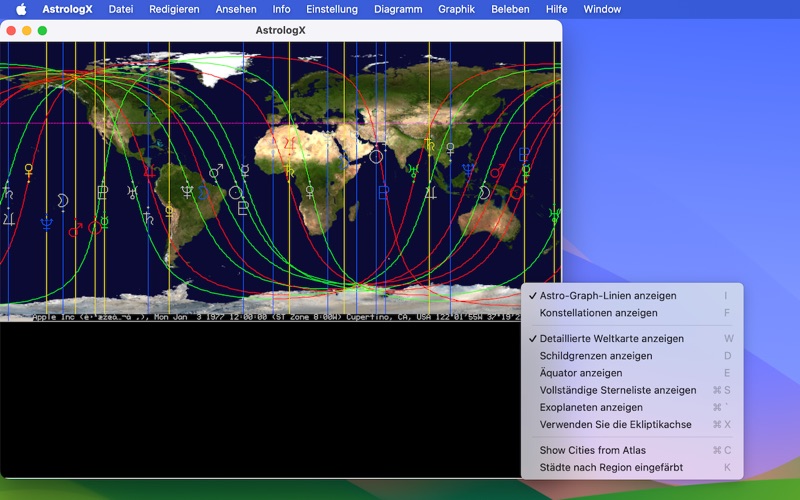Open the Datei menu
Image resolution: width=800 pixels, height=500 pixels.
tap(121, 9)
